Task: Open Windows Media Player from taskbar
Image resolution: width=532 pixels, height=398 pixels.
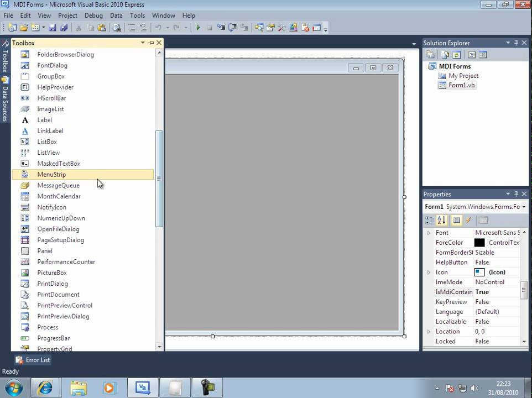Action: [x=109, y=388]
